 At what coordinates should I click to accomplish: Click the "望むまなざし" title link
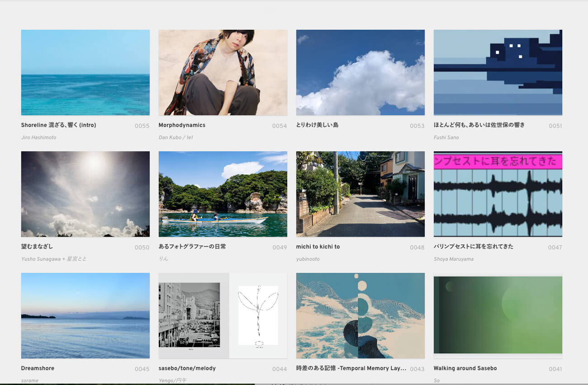pos(37,247)
